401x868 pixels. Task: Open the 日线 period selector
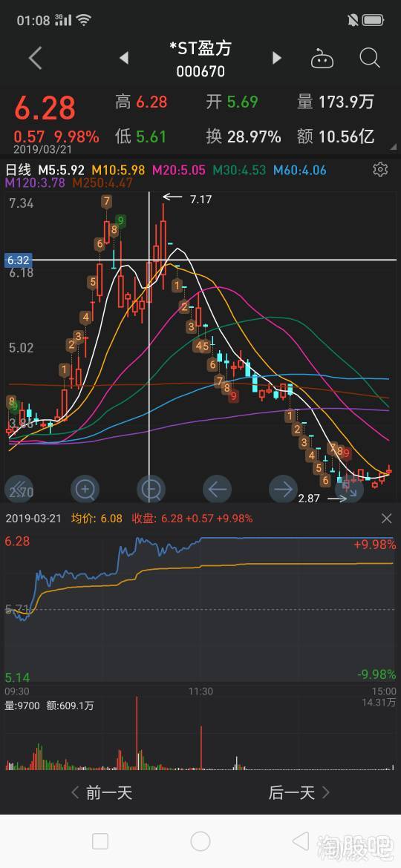pyautogui.click(x=19, y=169)
